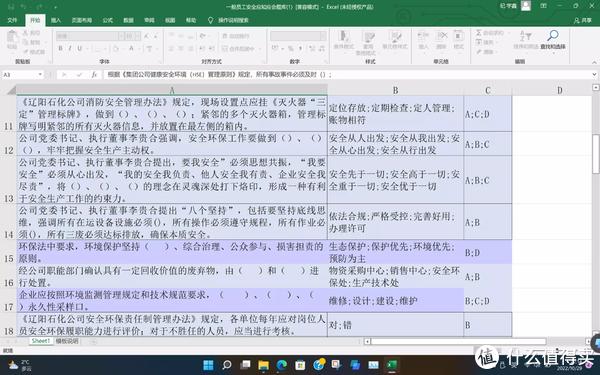The height and width of the screenshot is (375, 600).
Task: Select column C header
Action: point(488,90)
